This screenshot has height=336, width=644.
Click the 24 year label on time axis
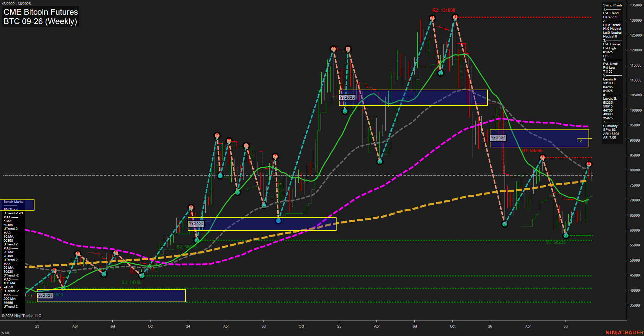pyautogui.click(x=188, y=326)
